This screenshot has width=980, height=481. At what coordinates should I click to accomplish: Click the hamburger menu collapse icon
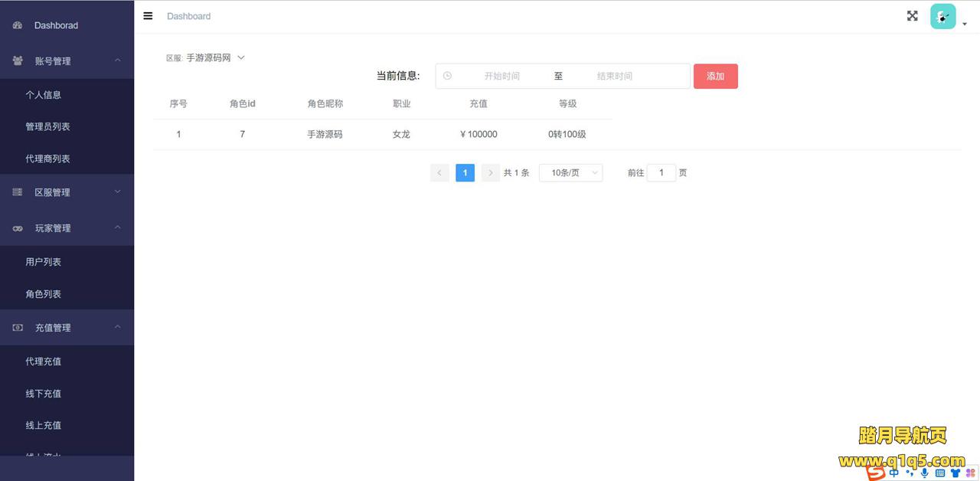tap(148, 16)
